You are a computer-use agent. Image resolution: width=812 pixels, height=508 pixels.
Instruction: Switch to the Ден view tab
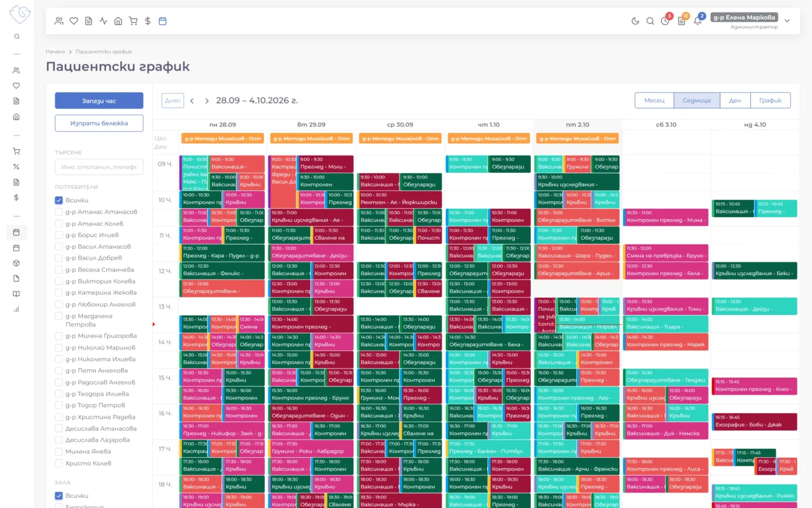tap(735, 101)
